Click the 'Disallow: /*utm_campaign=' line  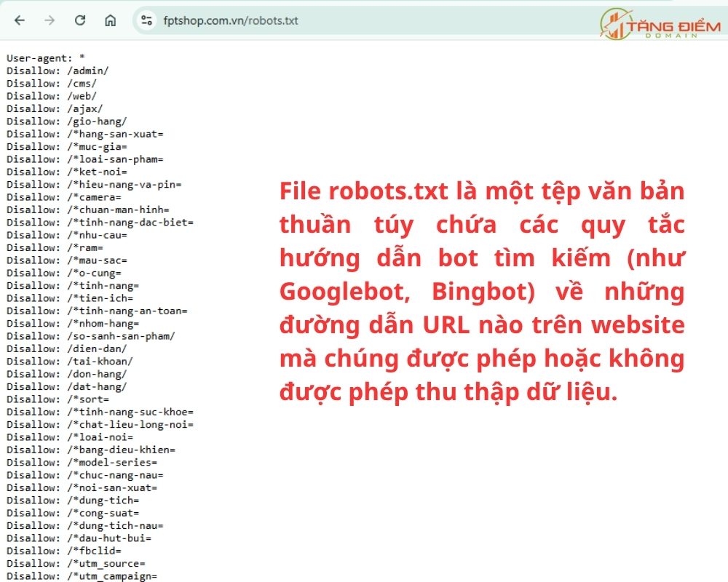82,576
